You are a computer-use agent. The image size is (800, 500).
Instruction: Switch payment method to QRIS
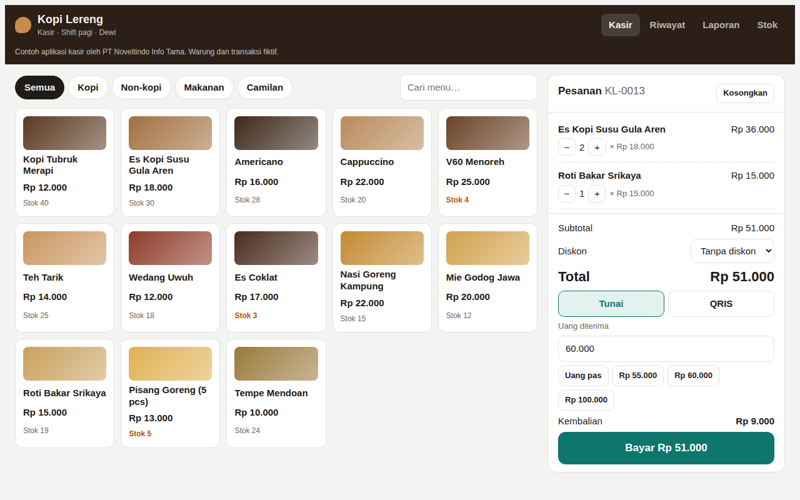click(721, 304)
